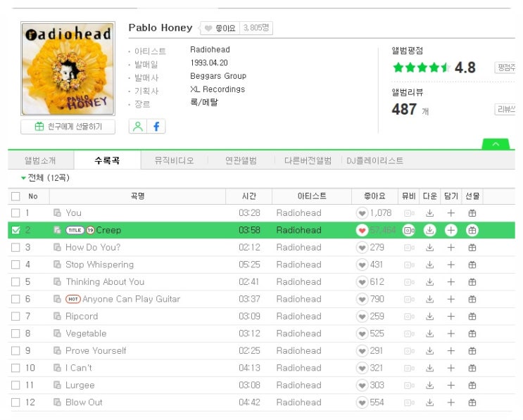Like the song You with heart icon
The image size is (523, 420).
pyautogui.click(x=362, y=213)
